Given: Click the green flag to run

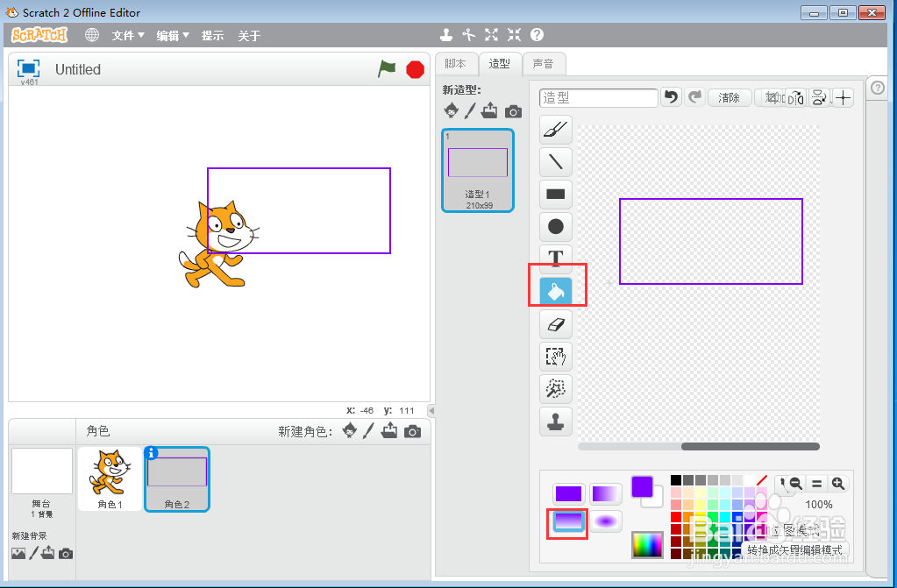Looking at the screenshot, I should 387,69.
